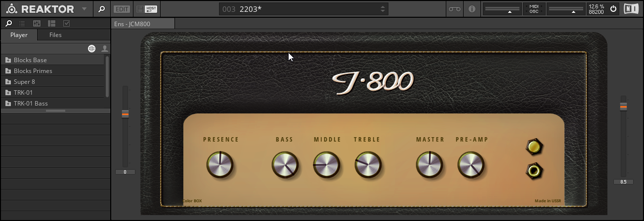The image size is (644, 221).
Task: Click the left fader value field showing 0
Action: click(x=125, y=172)
